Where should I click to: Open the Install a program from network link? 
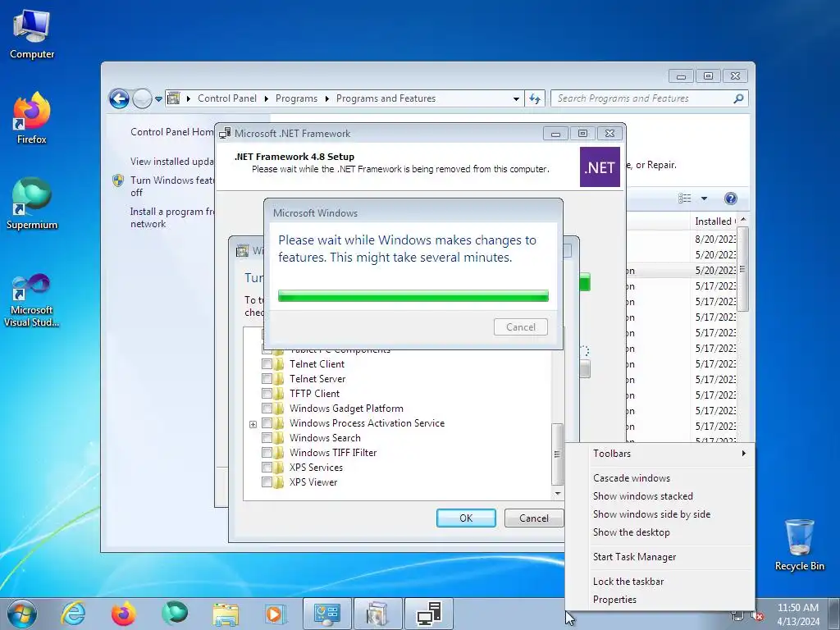click(172, 217)
